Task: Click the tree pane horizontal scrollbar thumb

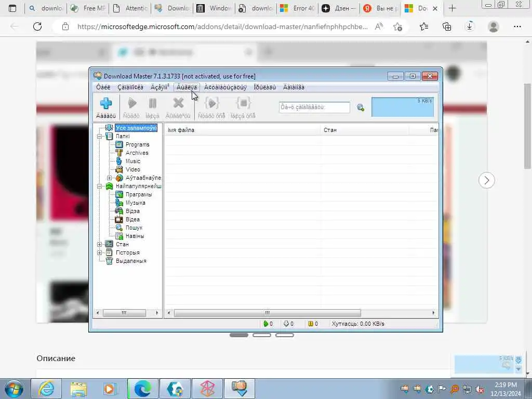Action: (124, 313)
